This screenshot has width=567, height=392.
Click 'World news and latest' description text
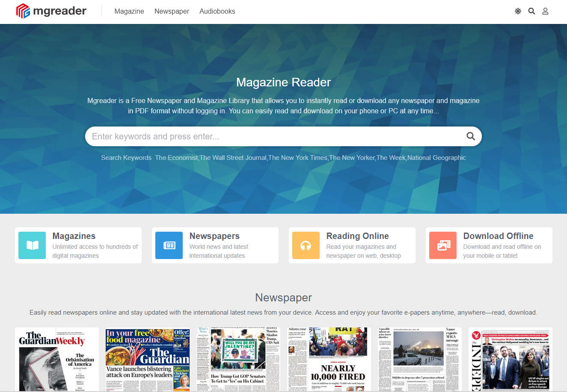219,247
